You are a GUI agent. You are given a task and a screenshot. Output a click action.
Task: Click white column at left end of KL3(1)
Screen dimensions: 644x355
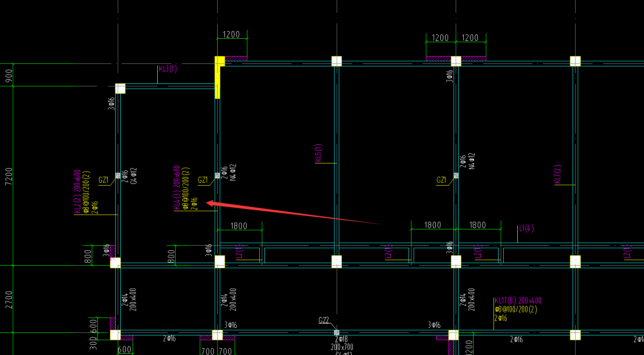[x=120, y=89]
